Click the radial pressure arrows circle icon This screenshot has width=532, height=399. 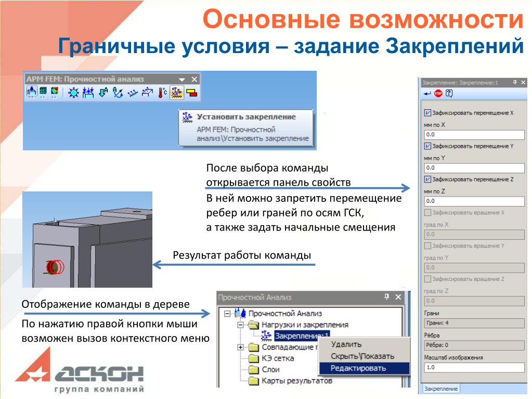click(73, 92)
